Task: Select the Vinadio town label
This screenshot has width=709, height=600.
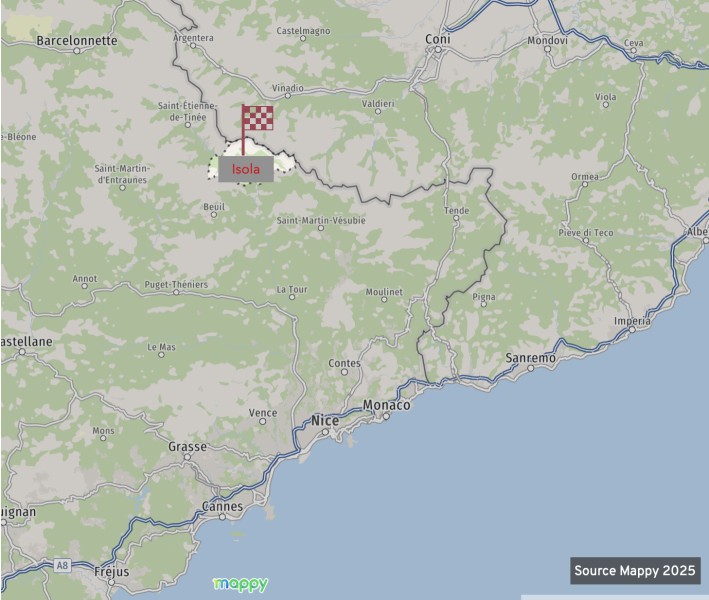Action: [288, 88]
